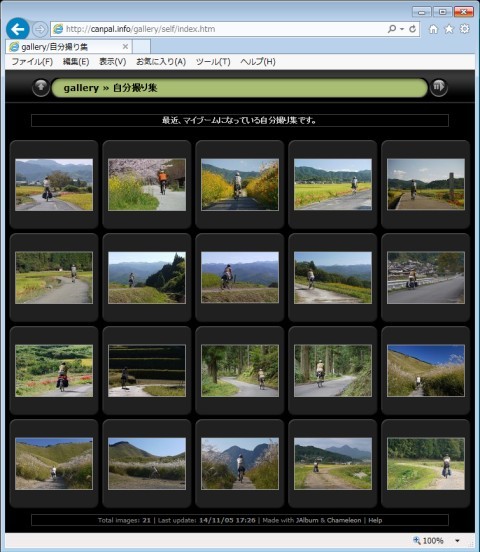The height and width of the screenshot is (552, 480).
Task: Open the ツール(T) menu
Action: 213,62
